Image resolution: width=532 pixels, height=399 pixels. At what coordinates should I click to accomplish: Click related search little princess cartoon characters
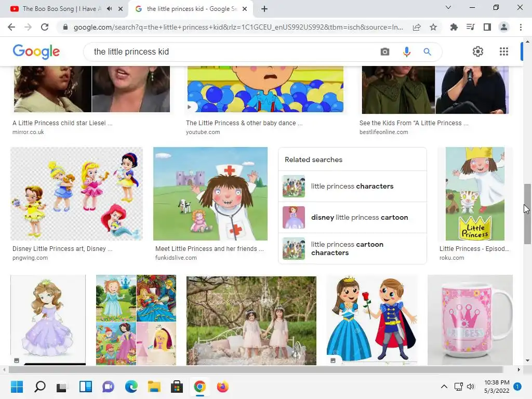pyautogui.click(x=352, y=248)
